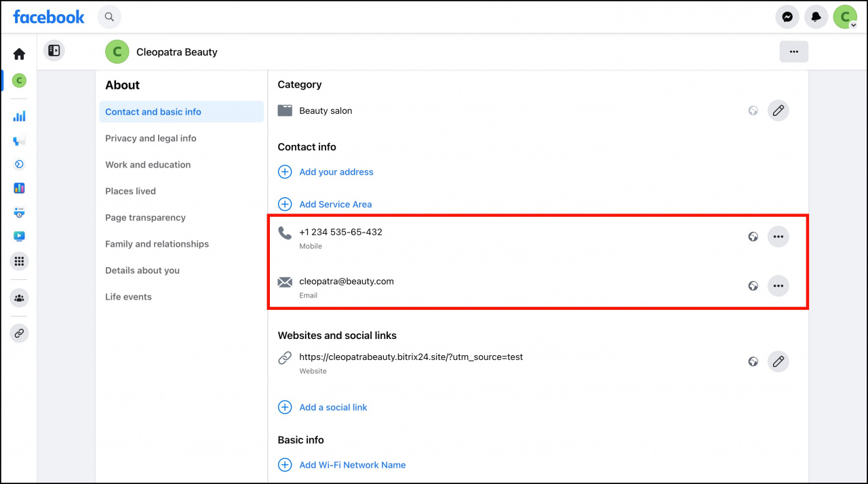Viewport: 868px width, 484px height.
Task: Open notifications bell icon
Action: 816,17
